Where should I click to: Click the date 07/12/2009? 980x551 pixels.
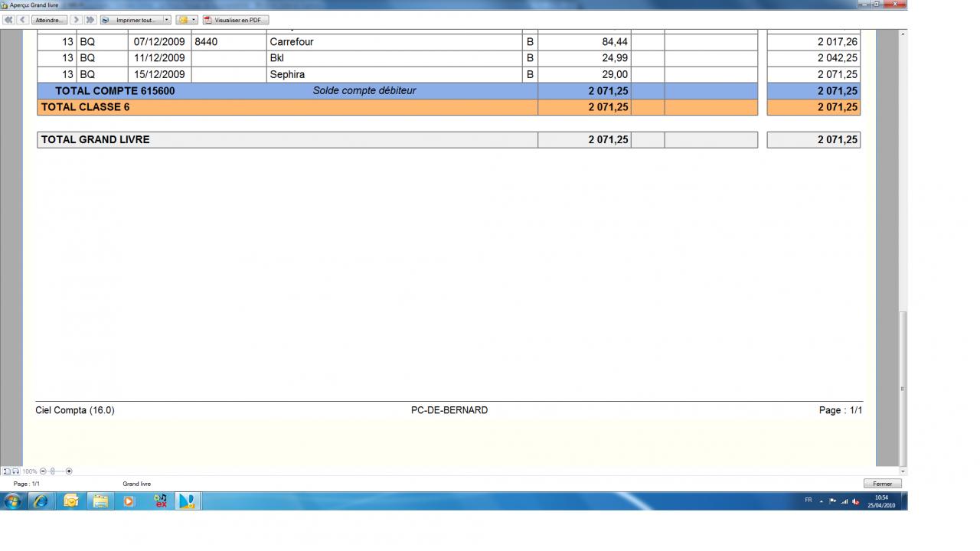159,42
